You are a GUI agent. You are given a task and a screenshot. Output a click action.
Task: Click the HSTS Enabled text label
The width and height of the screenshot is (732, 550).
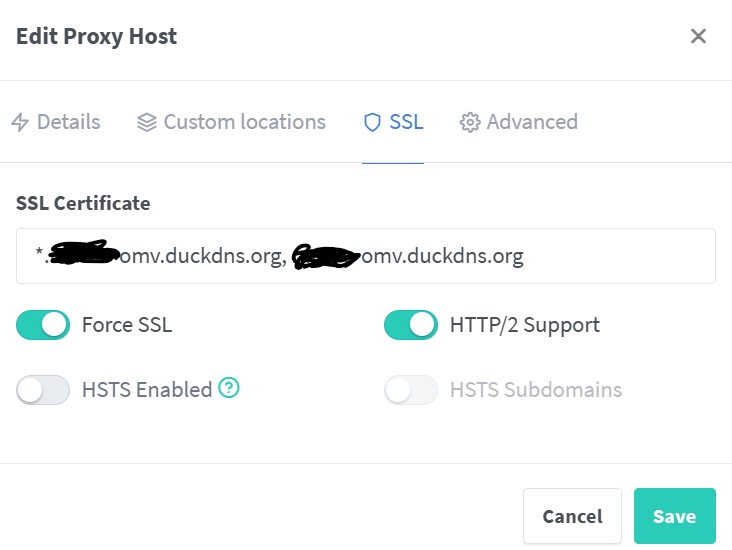click(x=146, y=390)
